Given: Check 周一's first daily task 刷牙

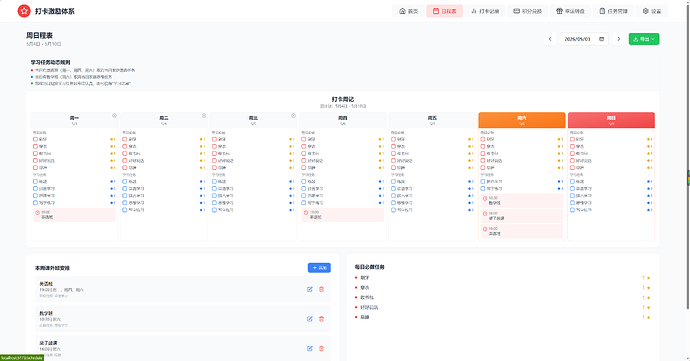Looking at the screenshot, I should coord(35,139).
